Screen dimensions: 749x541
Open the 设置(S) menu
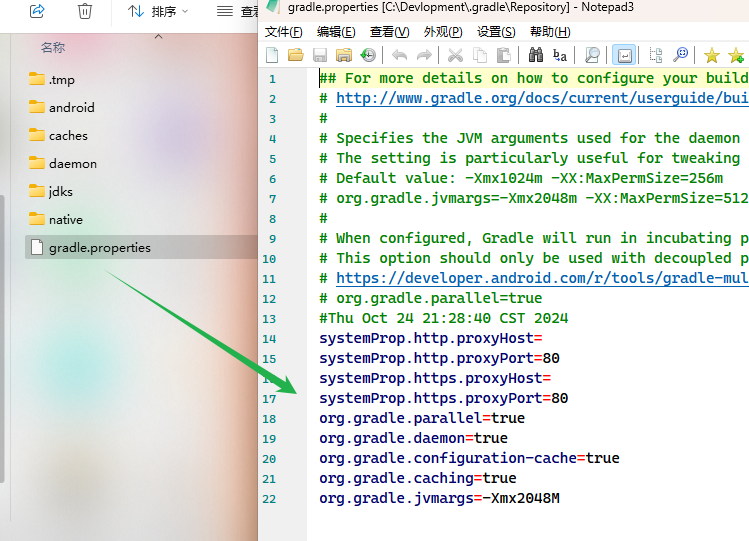(496, 32)
